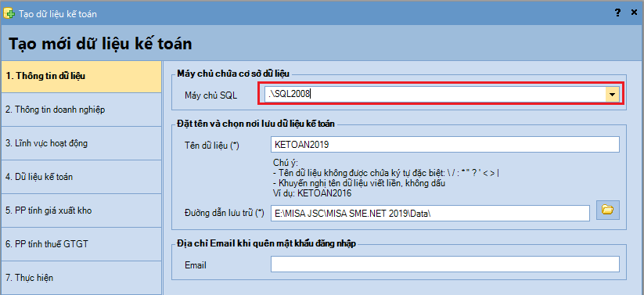The height and width of the screenshot is (295, 644).
Task: Click the green plus app icon in title bar
Action: click(x=9, y=13)
